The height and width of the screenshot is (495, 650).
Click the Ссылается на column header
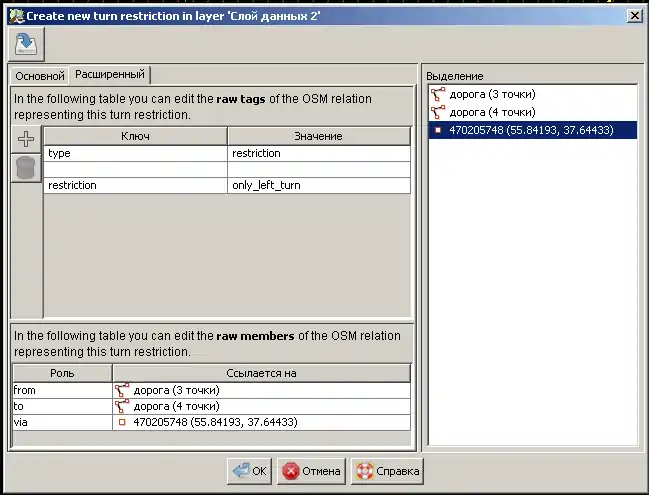(x=260, y=373)
